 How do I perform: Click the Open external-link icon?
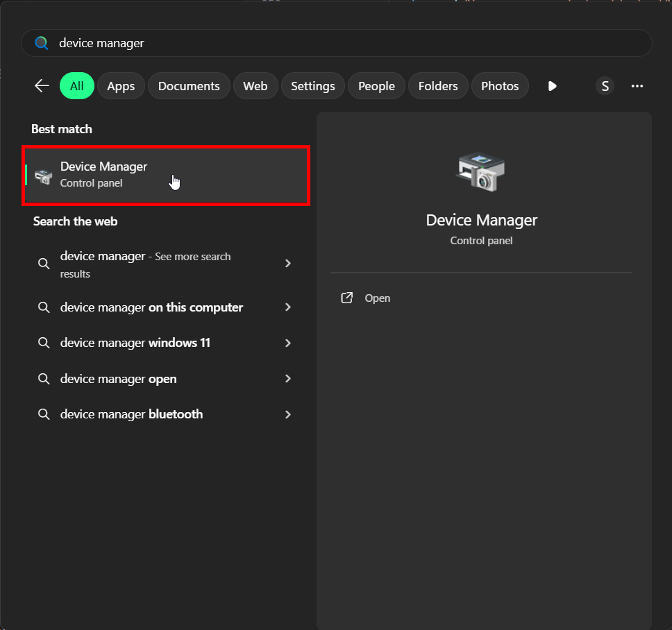[346, 298]
